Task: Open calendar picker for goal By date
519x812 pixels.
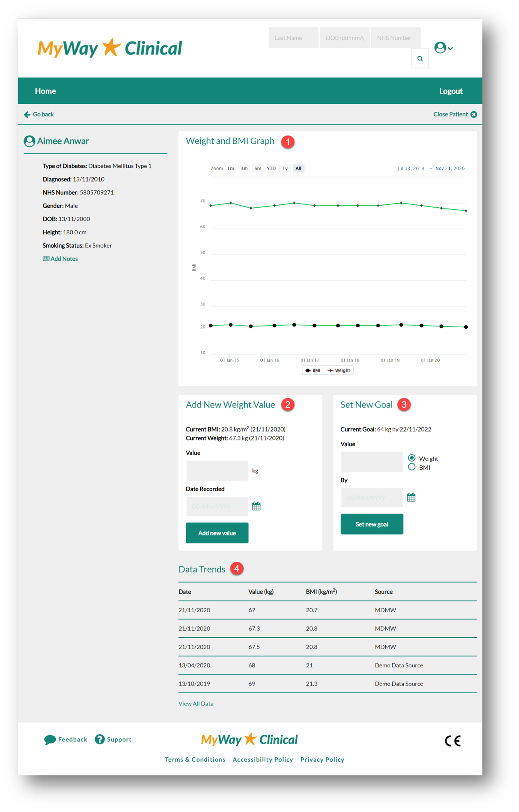Action: 411,497
